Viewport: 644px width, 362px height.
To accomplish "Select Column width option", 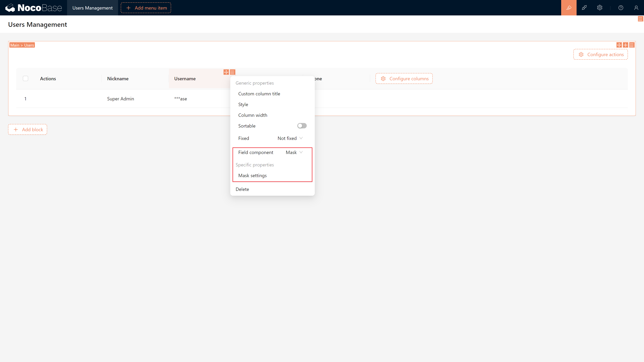I will (x=272, y=115).
